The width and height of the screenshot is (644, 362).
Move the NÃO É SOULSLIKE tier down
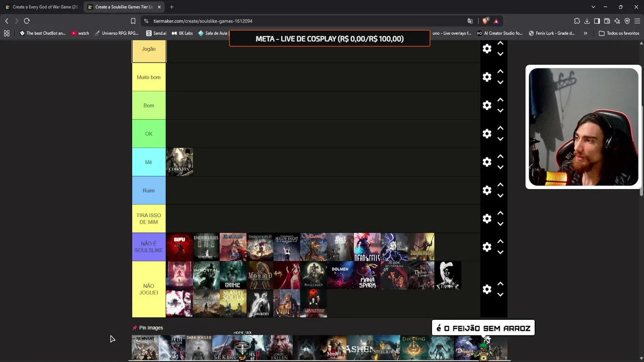tap(500, 252)
